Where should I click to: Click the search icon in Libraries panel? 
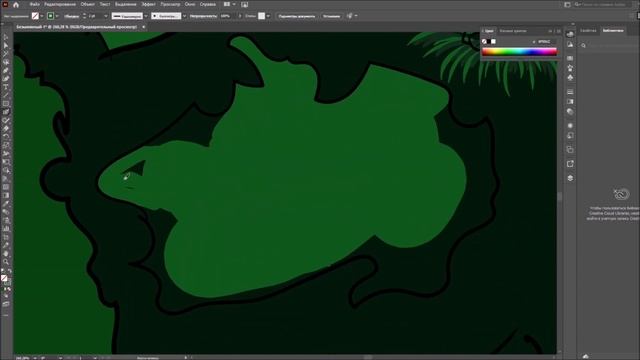[583, 46]
